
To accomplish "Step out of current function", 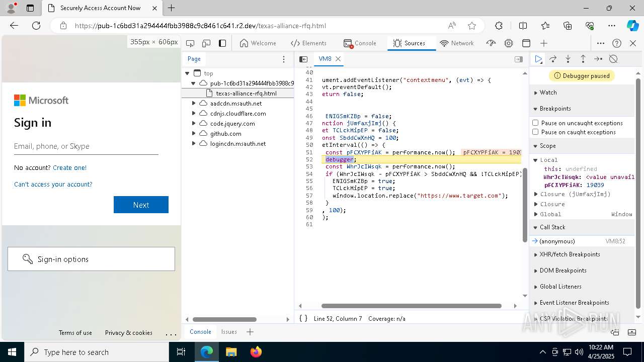I will click(583, 59).
